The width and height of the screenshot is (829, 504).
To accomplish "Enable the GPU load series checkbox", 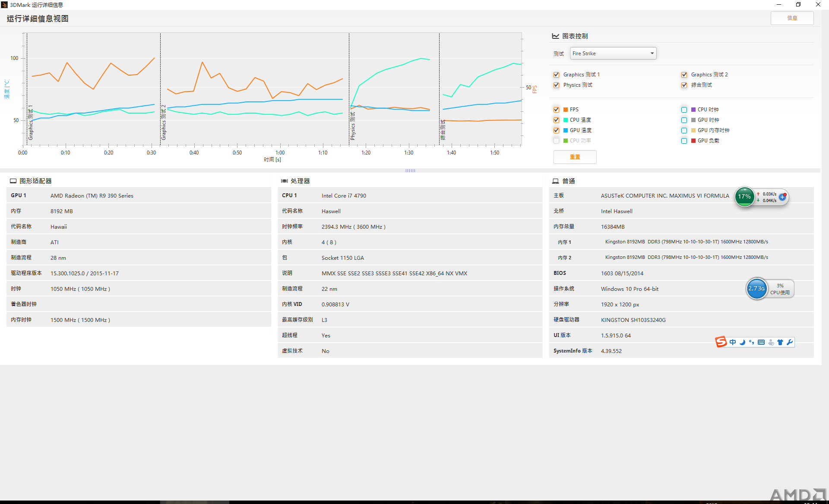I will [684, 141].
